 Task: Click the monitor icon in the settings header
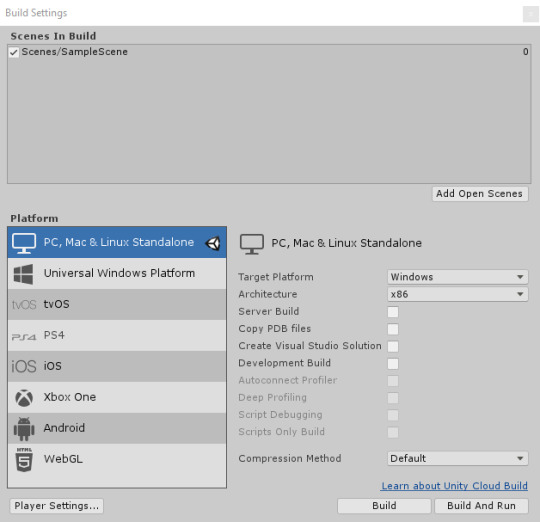252,244
